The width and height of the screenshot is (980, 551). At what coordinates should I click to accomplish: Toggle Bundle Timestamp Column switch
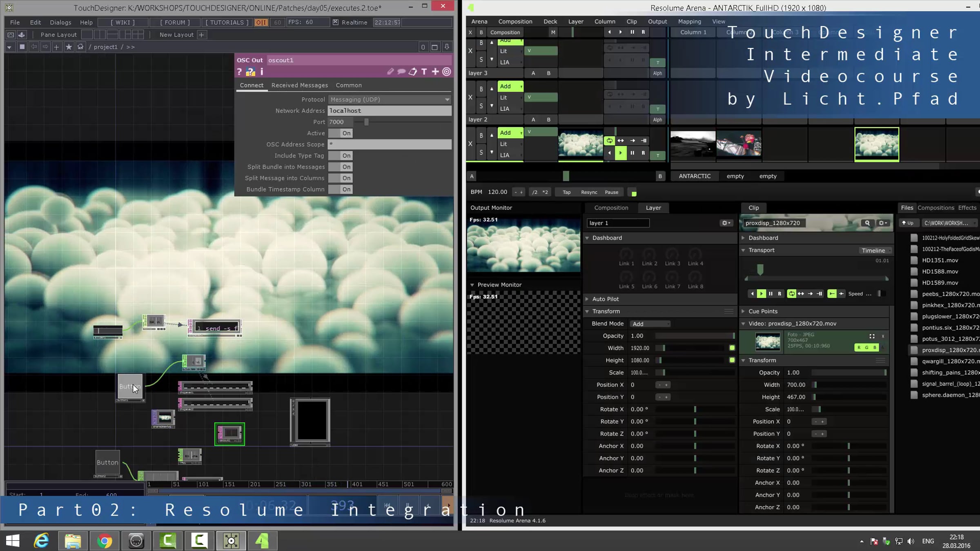click(341, 189)
